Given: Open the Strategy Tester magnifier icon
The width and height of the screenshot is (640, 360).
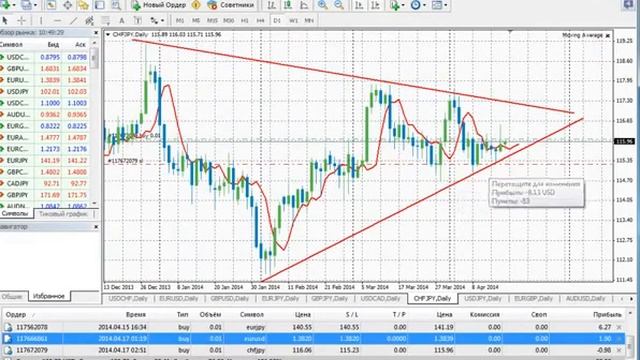Looking at the screenshot, I should click(x=116, y=5).
